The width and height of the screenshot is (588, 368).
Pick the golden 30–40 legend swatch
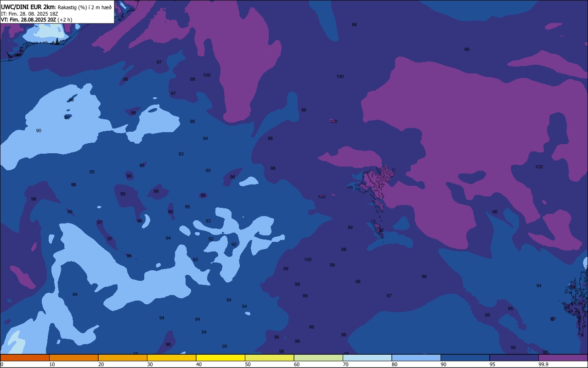pyautogui.click(x=171, y=357)
